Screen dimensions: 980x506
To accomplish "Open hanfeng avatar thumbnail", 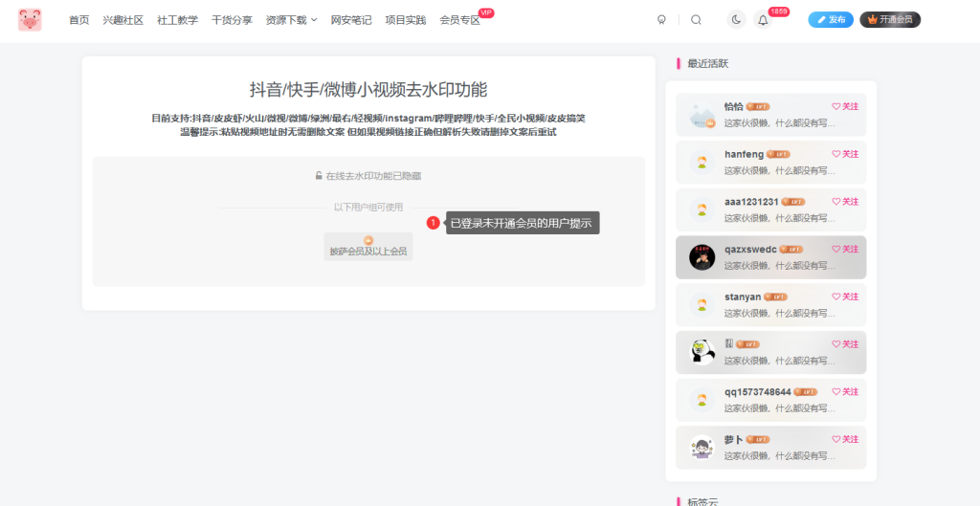I will click(702, 163).
